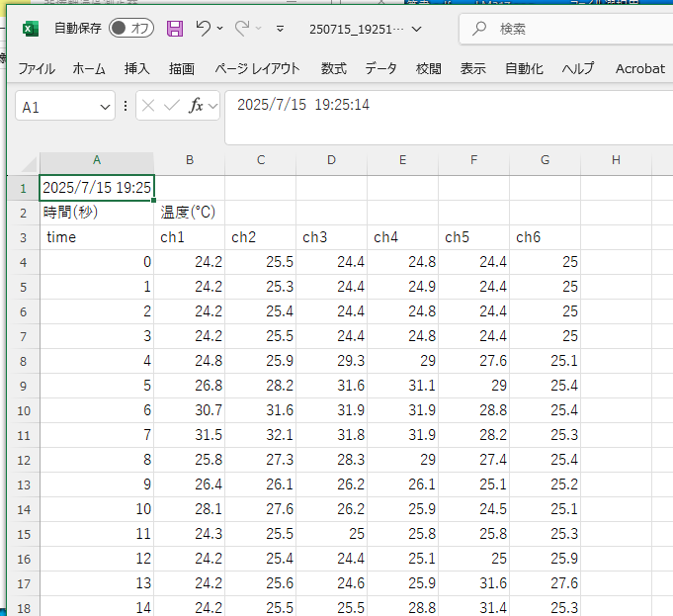Click cell B3 containing ch1
The image size is (673, 616).
tap(190, 237)
